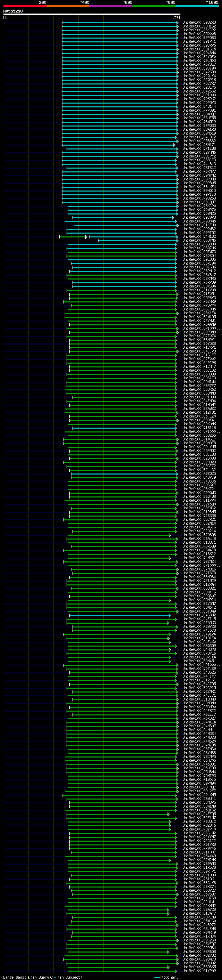
Task: Select hit label UniRef100_A6Q7M6
Action: pyautogui.click(x=199, y=248)
